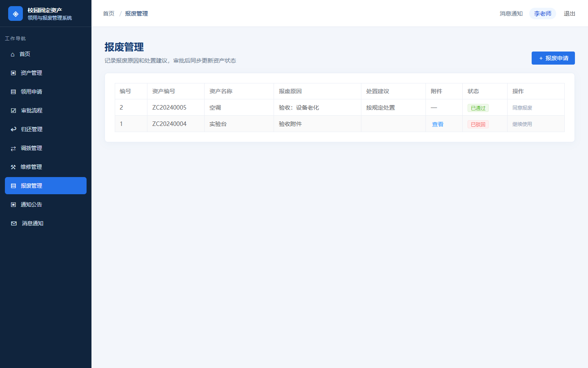Click the campus asset system logo icon
This screenshot has height=368, width=588.
(16, 13)
